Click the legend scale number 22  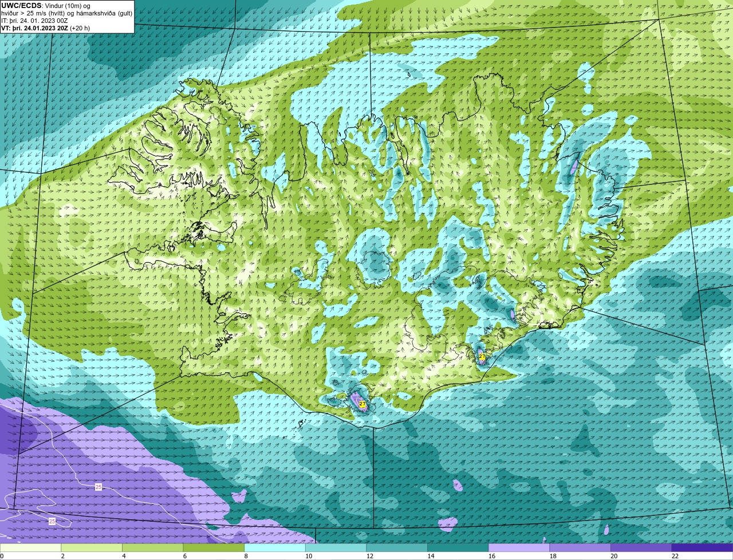(675, 556)
